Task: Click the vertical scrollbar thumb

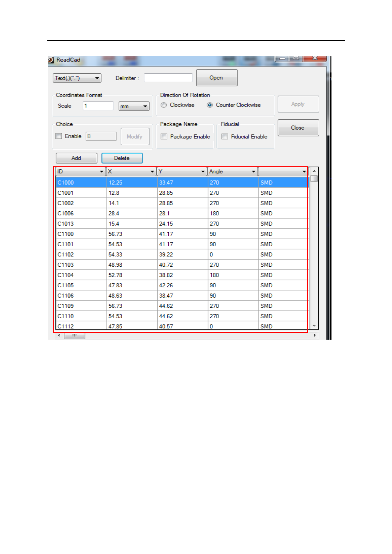Action: [x=314, y=179]
